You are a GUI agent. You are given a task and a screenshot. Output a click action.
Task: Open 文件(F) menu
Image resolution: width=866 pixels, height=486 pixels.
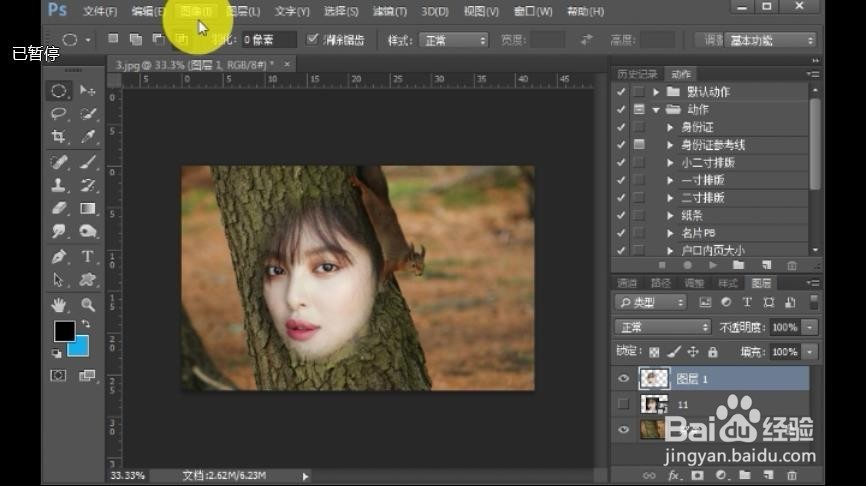tap(100, 11)
